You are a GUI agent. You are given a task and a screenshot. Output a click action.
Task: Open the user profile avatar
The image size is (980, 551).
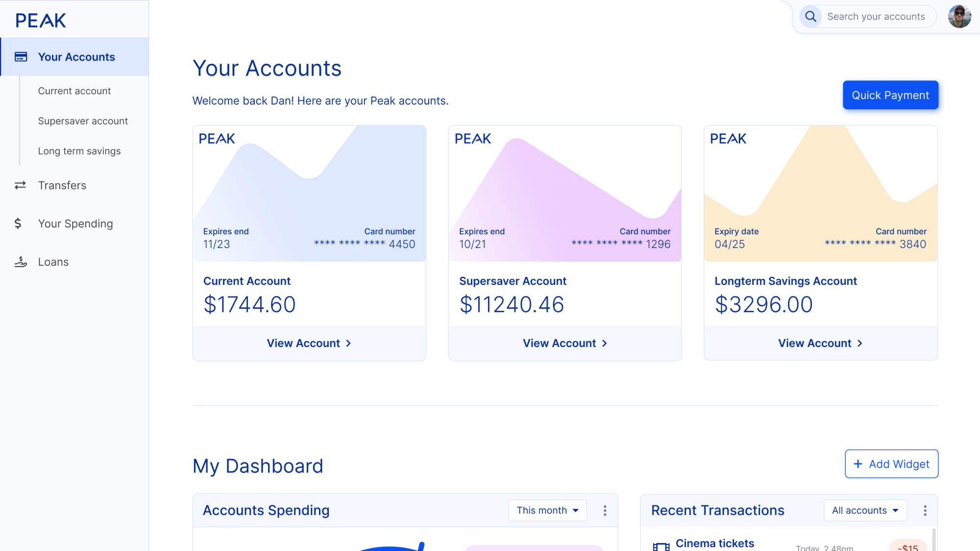(959, 17)
